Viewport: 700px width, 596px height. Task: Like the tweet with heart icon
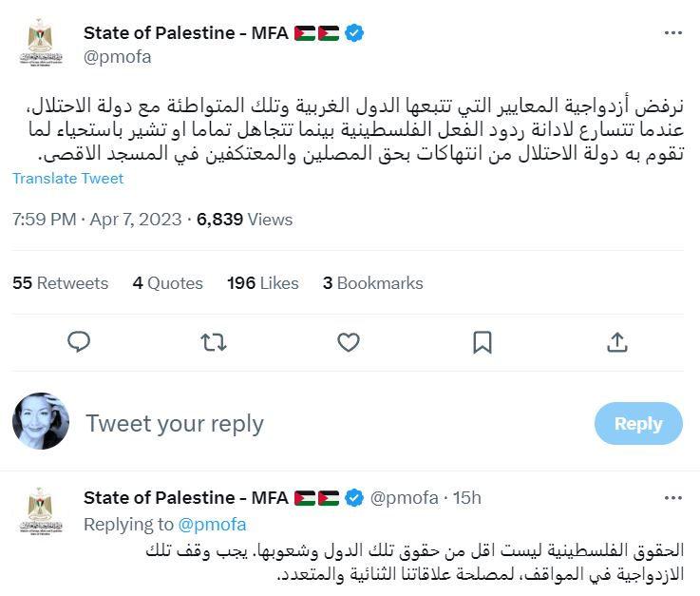(349, 342)
